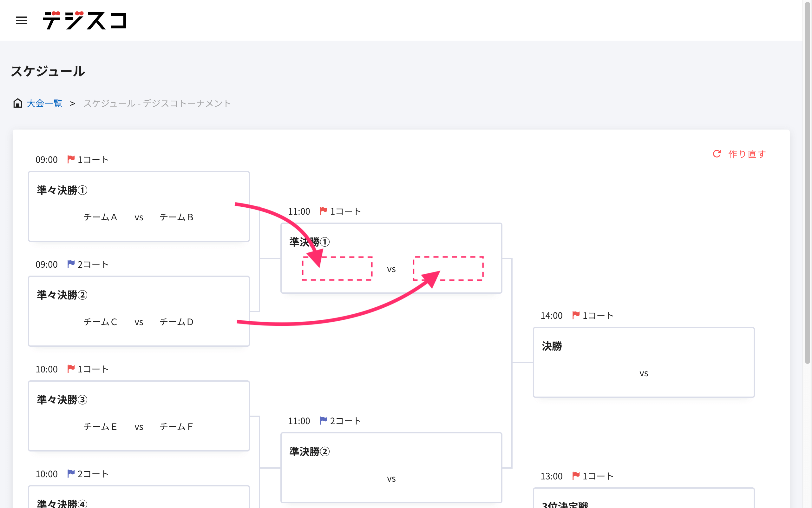The image size is (812, 508).
Task: Click the red flag for 準々決勝③ court
Action: pos(71,369)
